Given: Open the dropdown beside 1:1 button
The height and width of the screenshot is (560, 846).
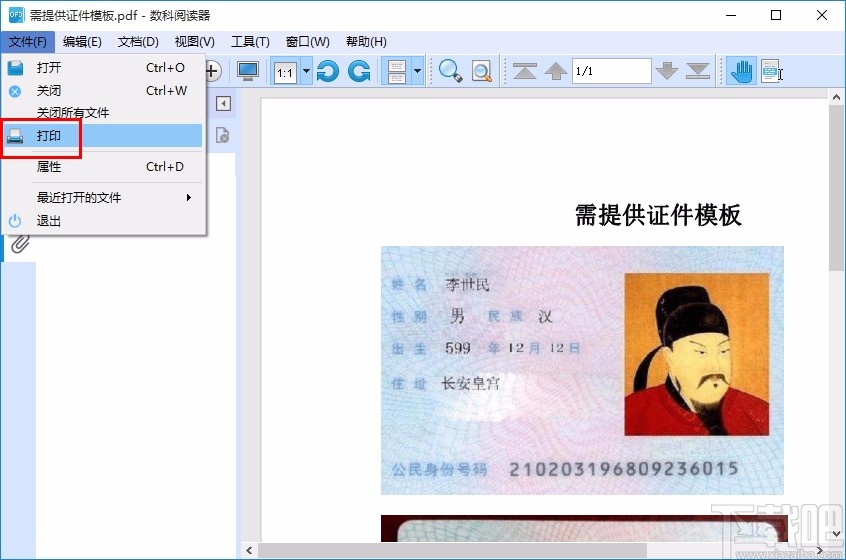Looking at the screenshot, I should [306, 71].
